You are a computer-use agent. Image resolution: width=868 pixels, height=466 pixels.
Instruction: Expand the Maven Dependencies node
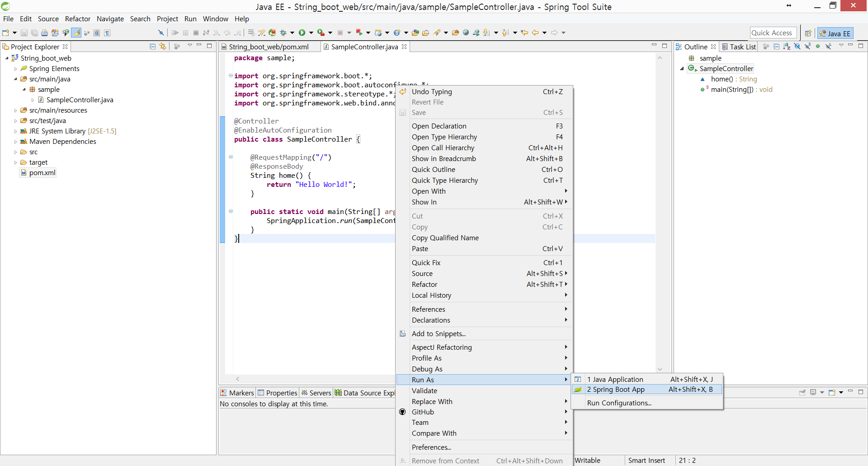[x=15, y=142]
